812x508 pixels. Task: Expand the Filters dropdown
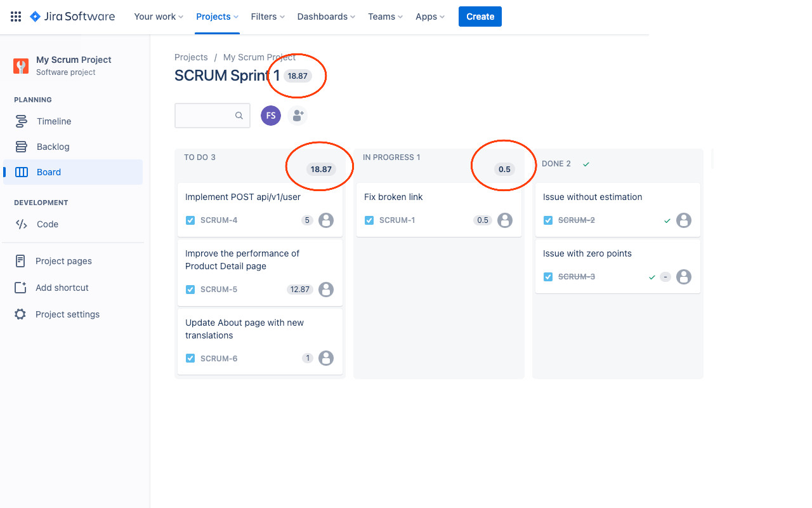[x=267, y=17]
